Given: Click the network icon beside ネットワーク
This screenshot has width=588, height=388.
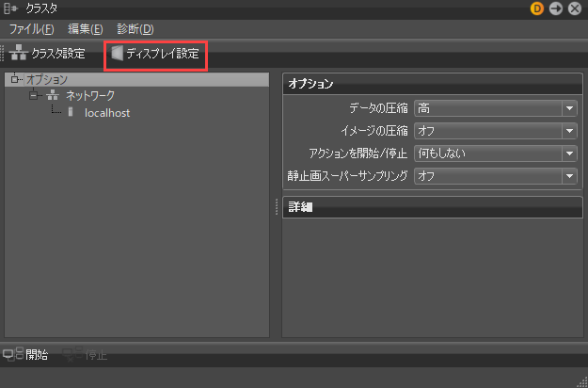Looking at the screenshot, I should coord(53,95).
